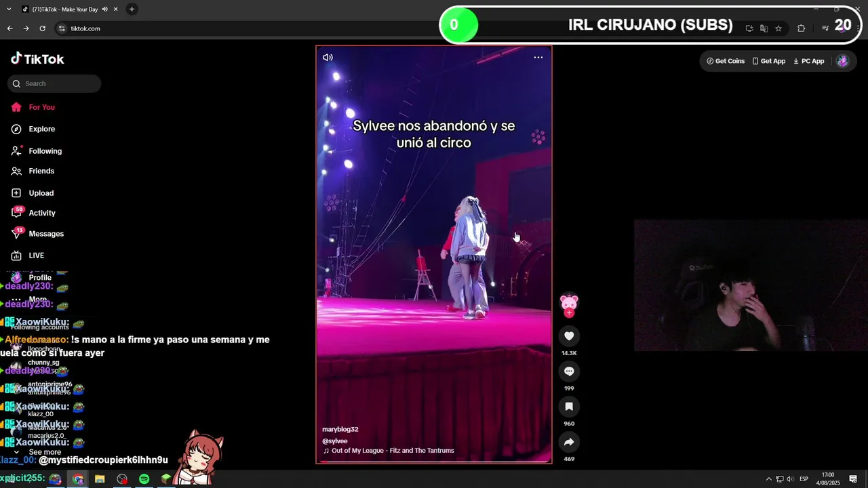Open the Upload page

click(x=32, y=193)
